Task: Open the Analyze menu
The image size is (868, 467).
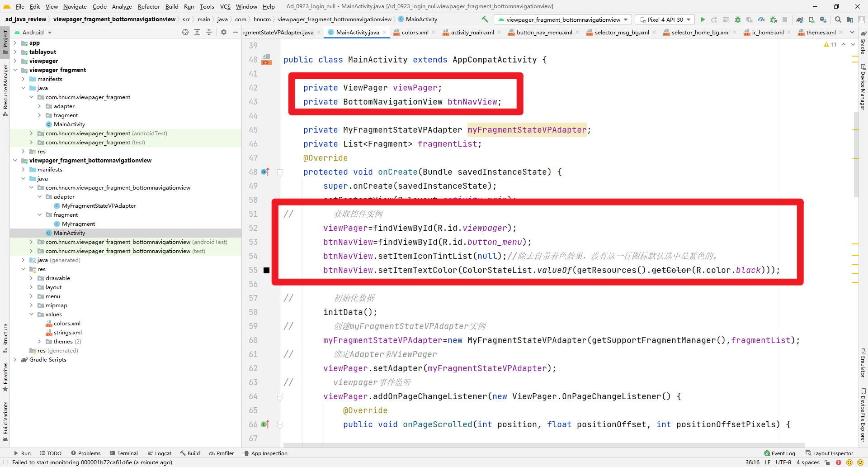Action: 122,6
